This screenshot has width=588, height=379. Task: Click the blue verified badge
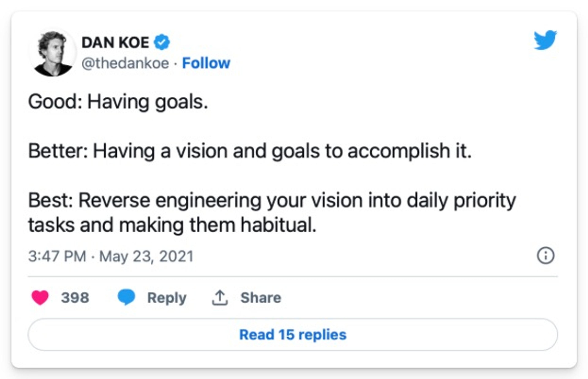coord(162,42)
